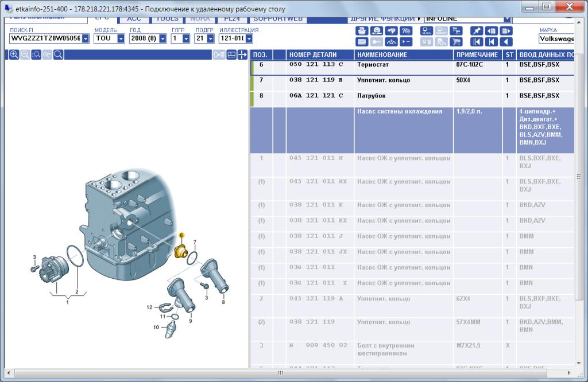588x382 pixels.
Task: Click the plain magnifier fit icon
Action: pos(58,54)
